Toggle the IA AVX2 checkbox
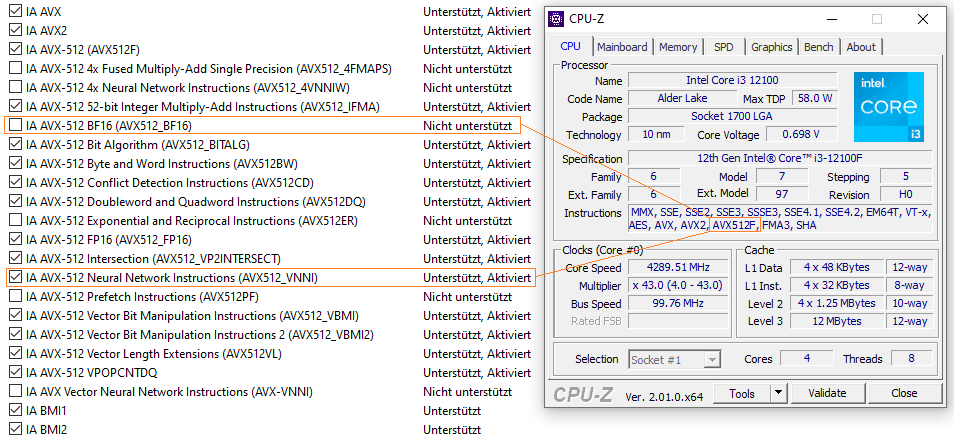Image resolution: width=954 pixels, height=439 pixels. click(x=16, y=30)
